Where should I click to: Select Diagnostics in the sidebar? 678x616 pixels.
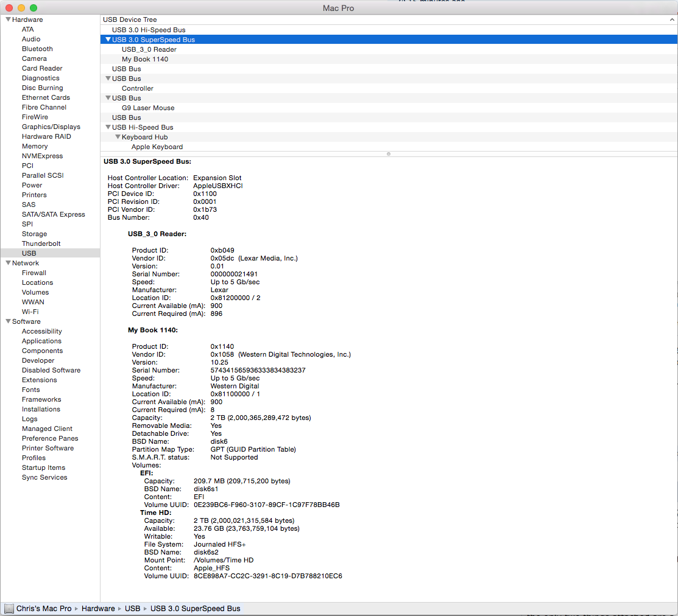(x=41, y=78)
